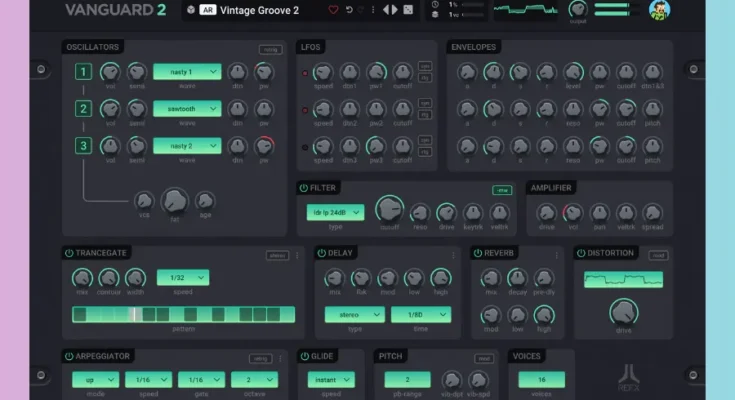The height and width of the screenshot is (400, 735).
Task: Disable the Trancegate power switch
Action: tap(69, 254)
